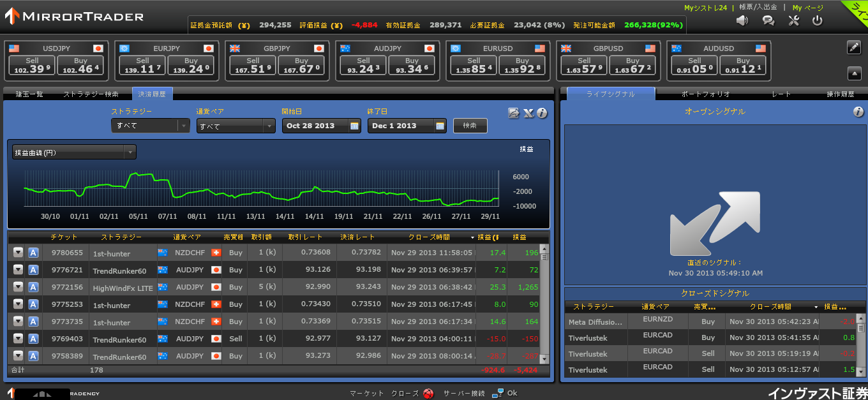This screenshot has width=868, height=400.
Task: Open info icon in history panel
Action: coord(542,113)
